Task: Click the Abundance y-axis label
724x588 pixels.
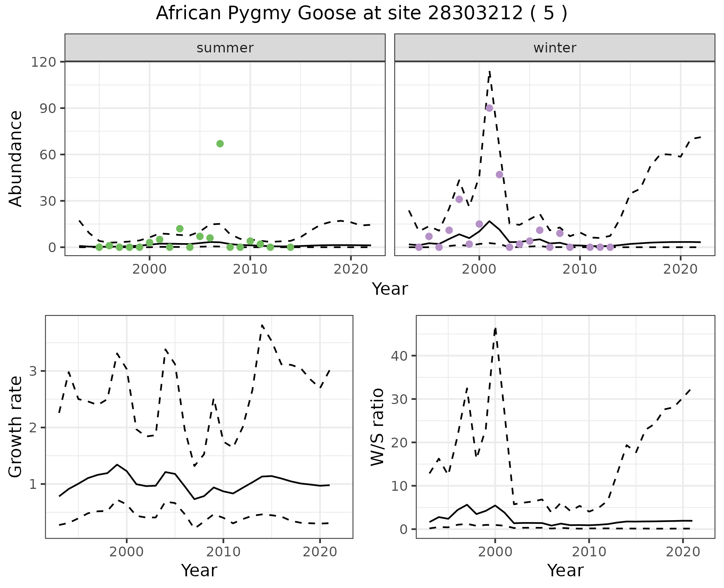Action: pos(16,159)
